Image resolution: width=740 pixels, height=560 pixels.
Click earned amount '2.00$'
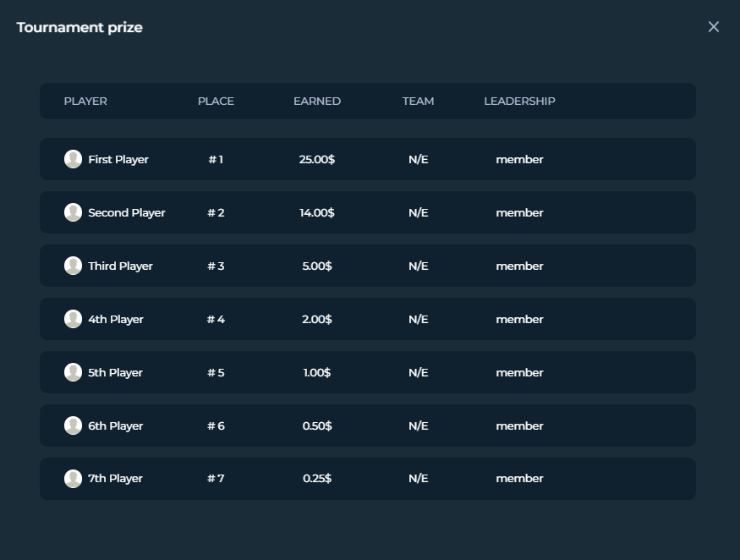click(316, 320)
